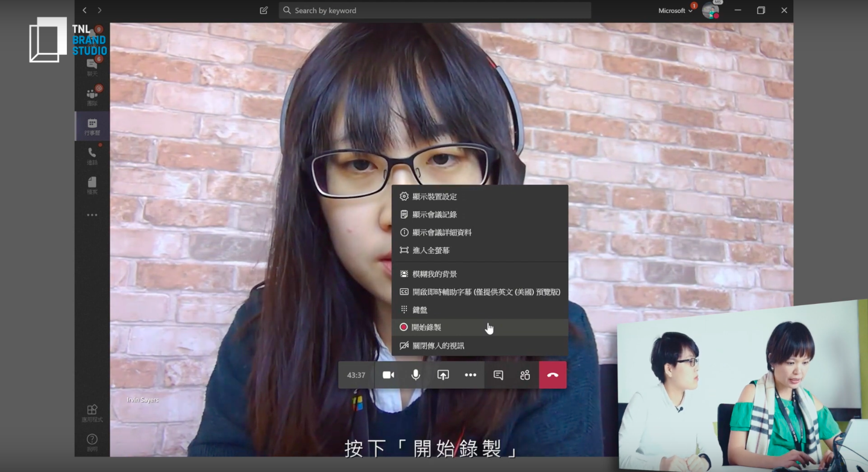The height and width of the screenshot is (472, 868).
Task: Choose 顯示裝置設定 from the menu
Action: click(x=435, y=197)
